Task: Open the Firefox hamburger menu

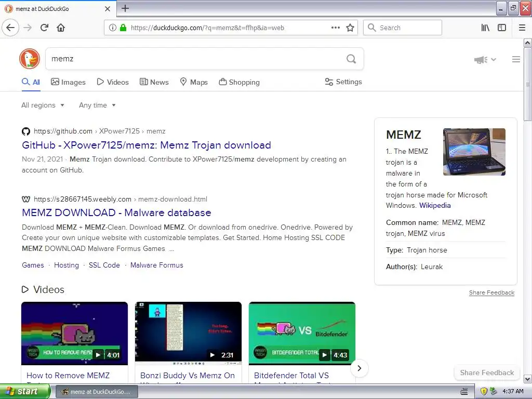Action: (x=522, y=28)
